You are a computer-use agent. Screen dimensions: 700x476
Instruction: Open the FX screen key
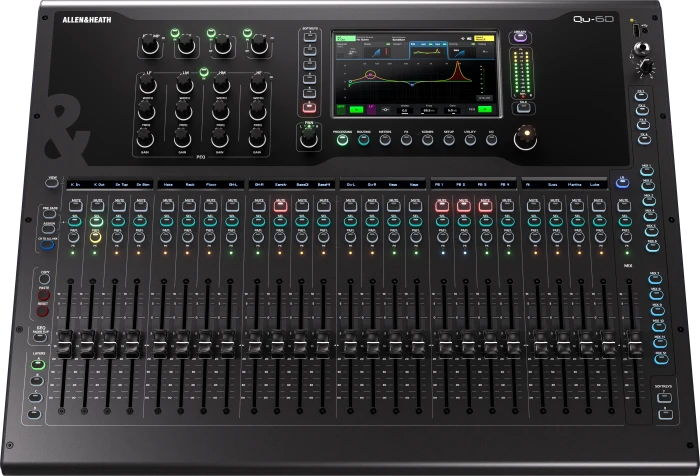click(x=406, y=140)
